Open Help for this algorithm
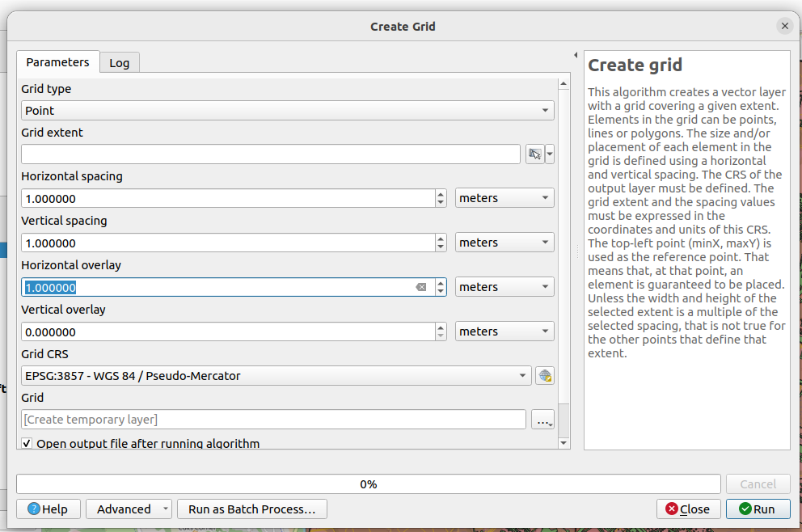This screenshot has height=532, width=802. 48,509
